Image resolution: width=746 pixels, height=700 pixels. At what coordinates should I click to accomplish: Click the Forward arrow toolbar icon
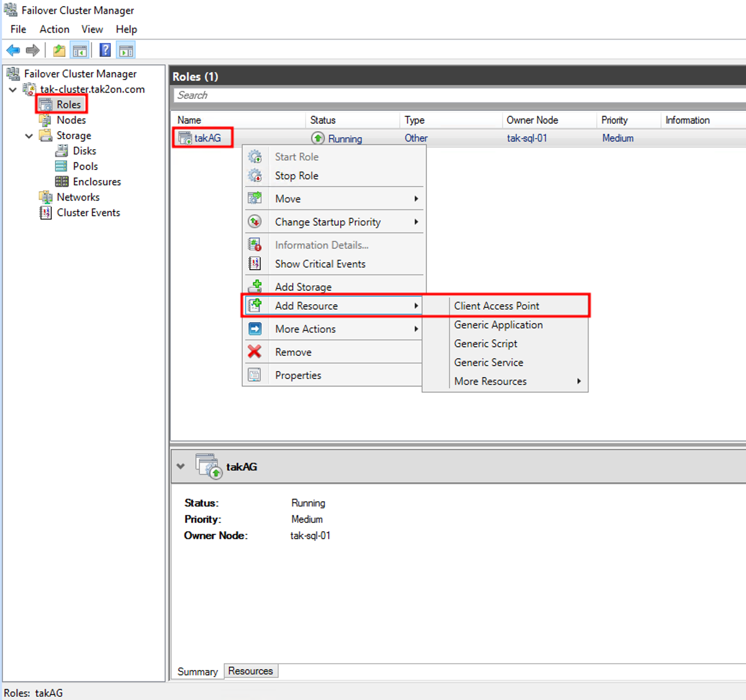click(33, 50)
